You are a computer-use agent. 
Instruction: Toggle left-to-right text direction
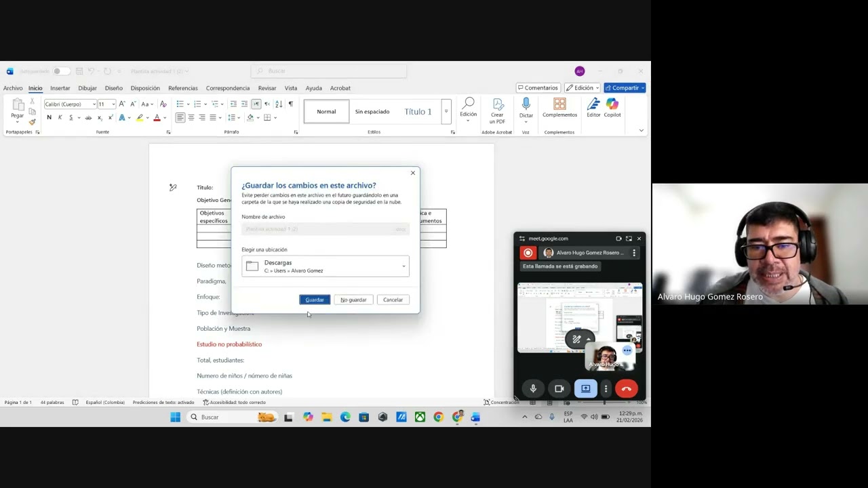[256, 104]
